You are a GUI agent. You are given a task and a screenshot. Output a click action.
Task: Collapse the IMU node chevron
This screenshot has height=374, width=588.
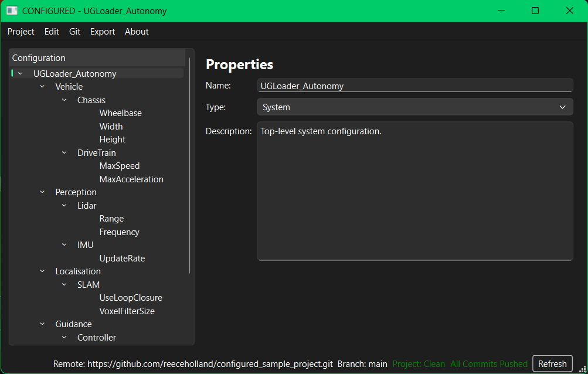pyautogui.click(x=64, y=244)
